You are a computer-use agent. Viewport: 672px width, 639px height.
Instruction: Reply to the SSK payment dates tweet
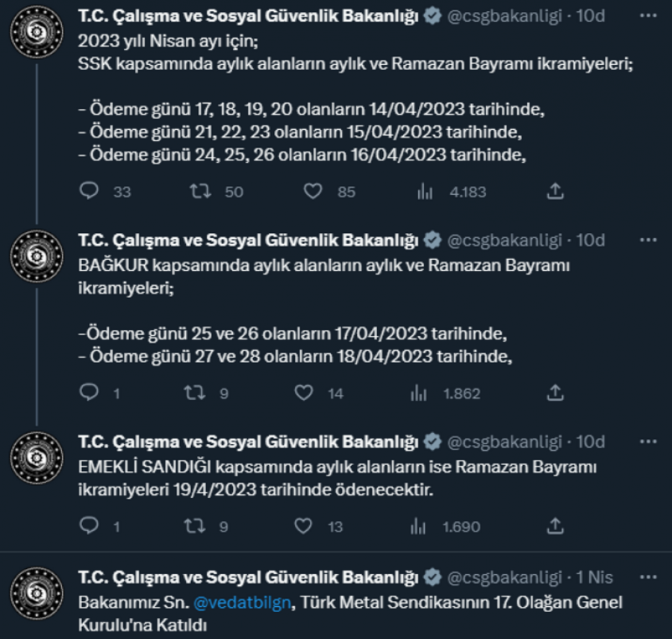[90, 191]
